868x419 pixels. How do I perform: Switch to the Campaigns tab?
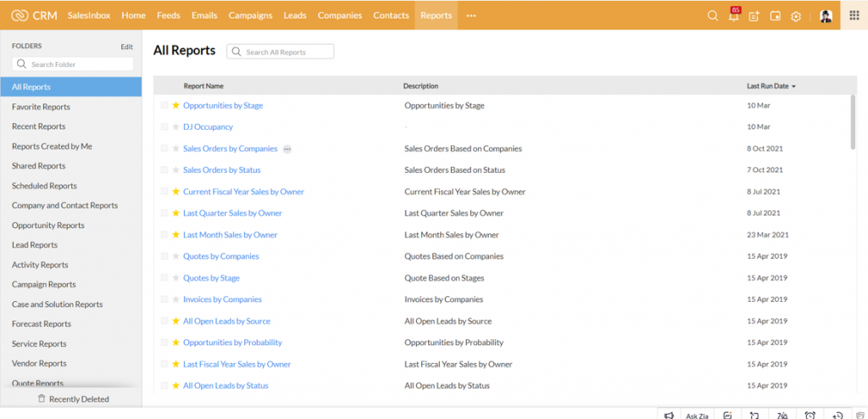click(x=250, y=15)
